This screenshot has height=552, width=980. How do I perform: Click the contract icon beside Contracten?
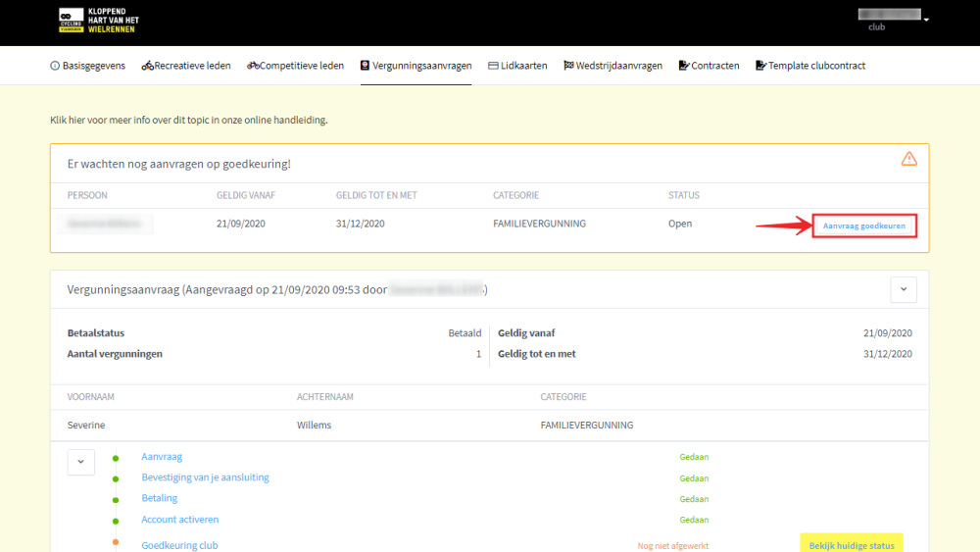click(x=684, y=66)
